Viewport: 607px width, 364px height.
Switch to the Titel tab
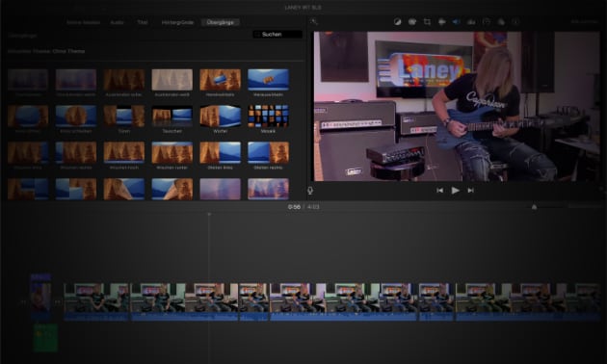pyautogui.click(x=143, y=22)
